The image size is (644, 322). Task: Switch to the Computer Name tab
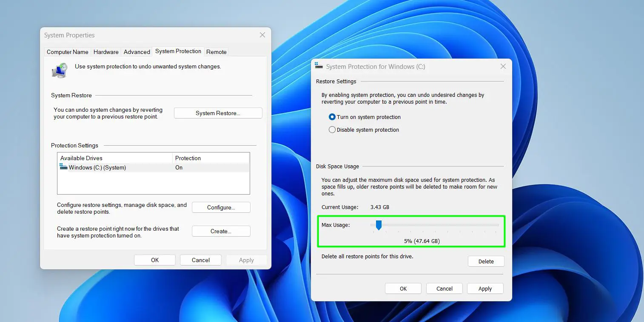(67, 52)
